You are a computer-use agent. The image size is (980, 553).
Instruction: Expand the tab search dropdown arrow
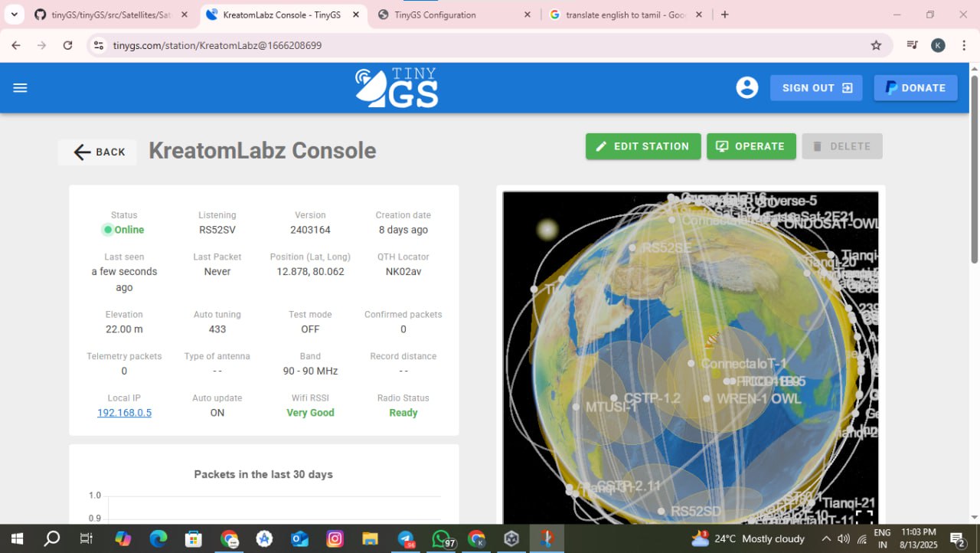click(x=14, y=15)
